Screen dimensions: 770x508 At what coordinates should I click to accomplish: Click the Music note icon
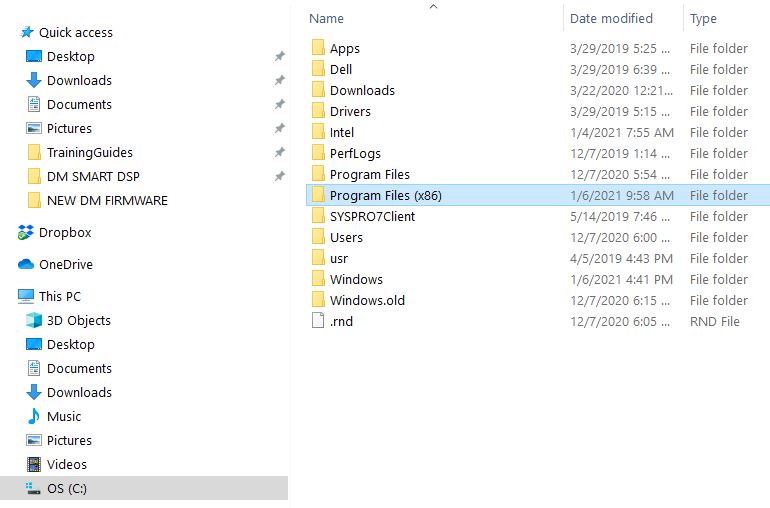(x=34, y=416)
